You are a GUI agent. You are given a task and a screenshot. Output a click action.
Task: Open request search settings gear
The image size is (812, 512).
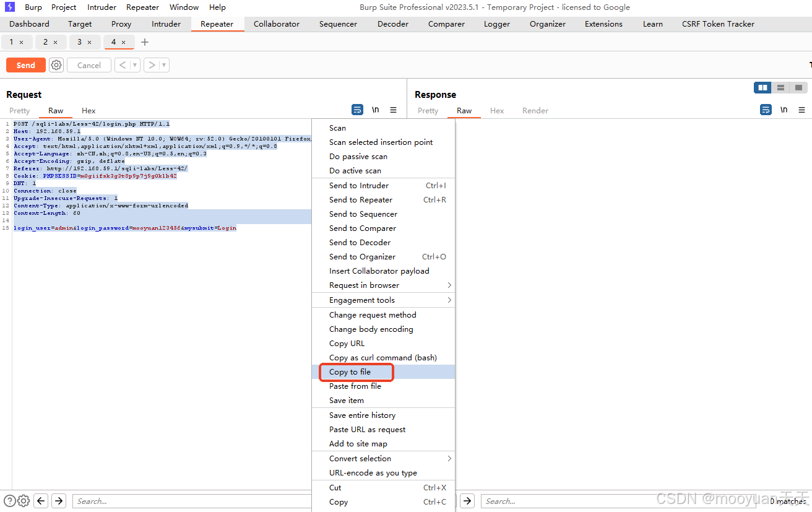pos(24,501)
